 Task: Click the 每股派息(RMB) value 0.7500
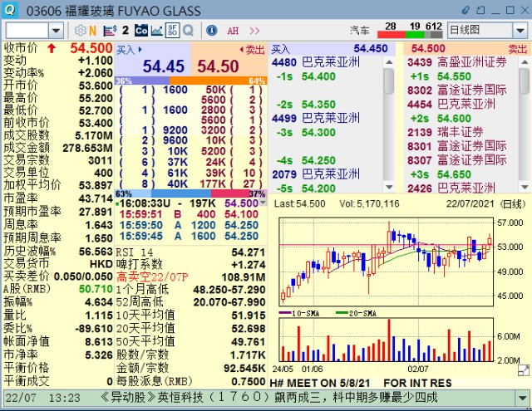(x=248, y=381)
